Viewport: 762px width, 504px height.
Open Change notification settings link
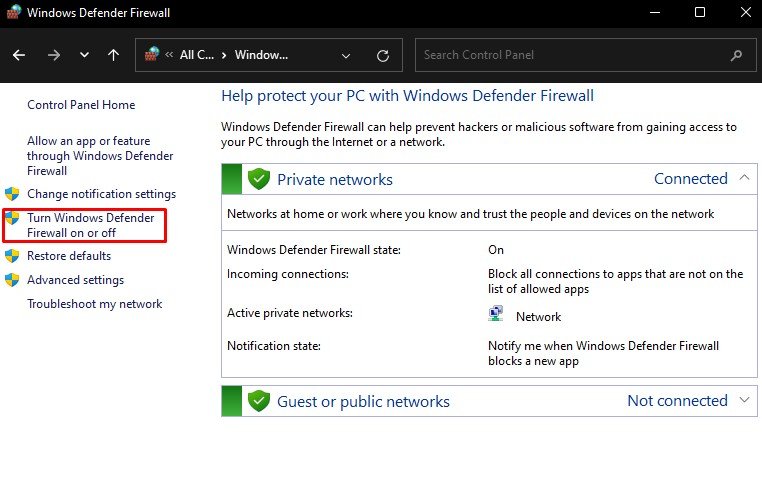[101, 194]
